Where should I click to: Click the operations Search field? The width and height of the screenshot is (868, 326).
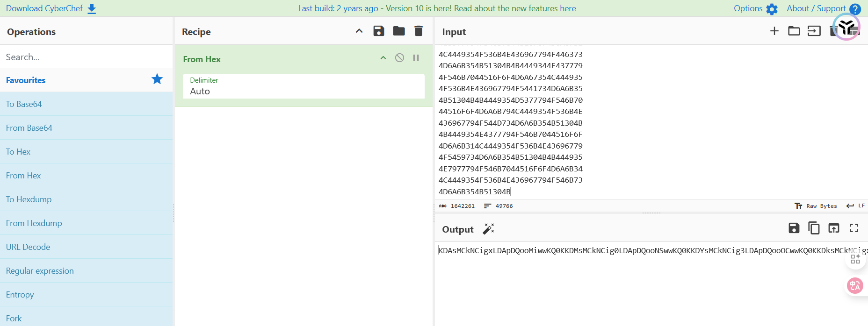pyautogui.click(x=87, y=57)
